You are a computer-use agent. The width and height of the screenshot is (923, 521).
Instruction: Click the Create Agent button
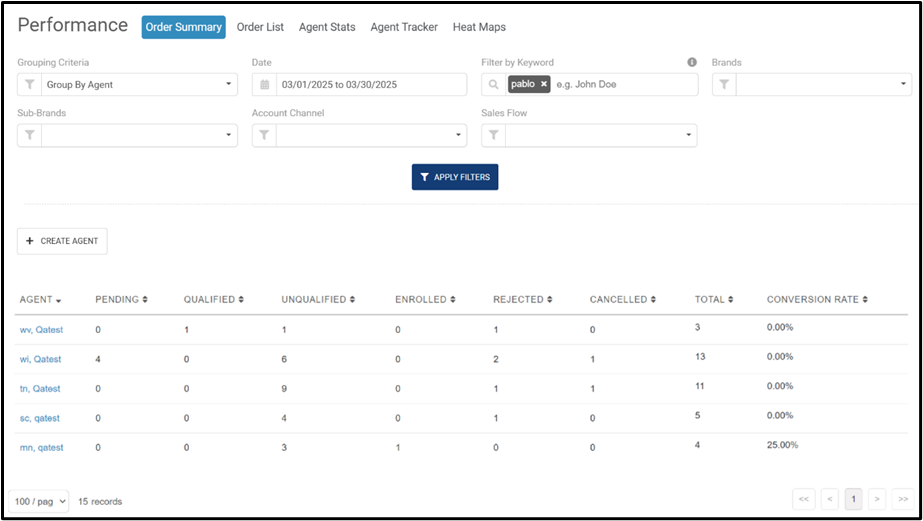click(x=62, y=241)
